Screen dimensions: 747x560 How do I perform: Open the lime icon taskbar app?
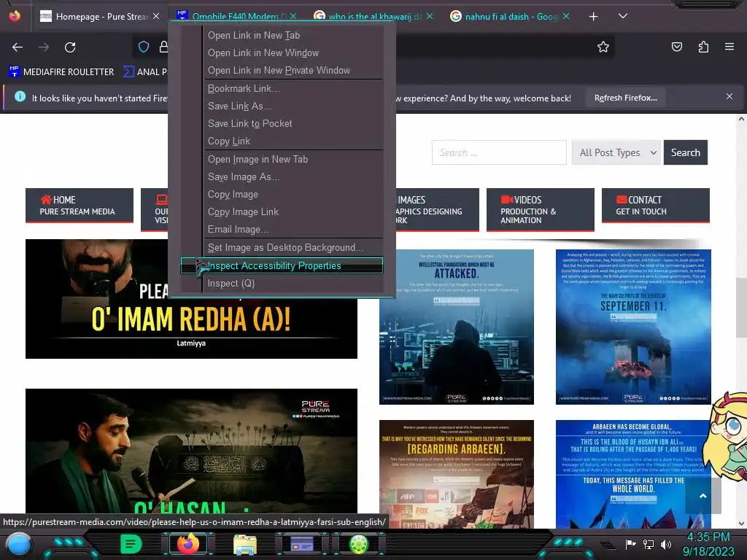[x=359, y=544]
